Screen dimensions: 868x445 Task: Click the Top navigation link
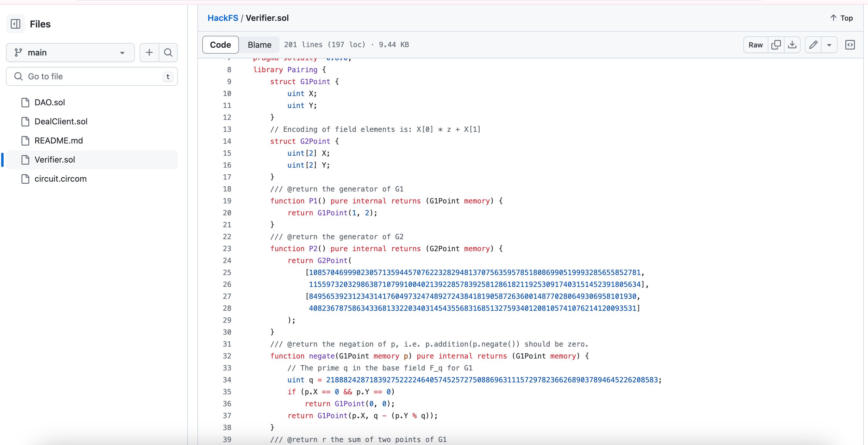tap(841, 18)
